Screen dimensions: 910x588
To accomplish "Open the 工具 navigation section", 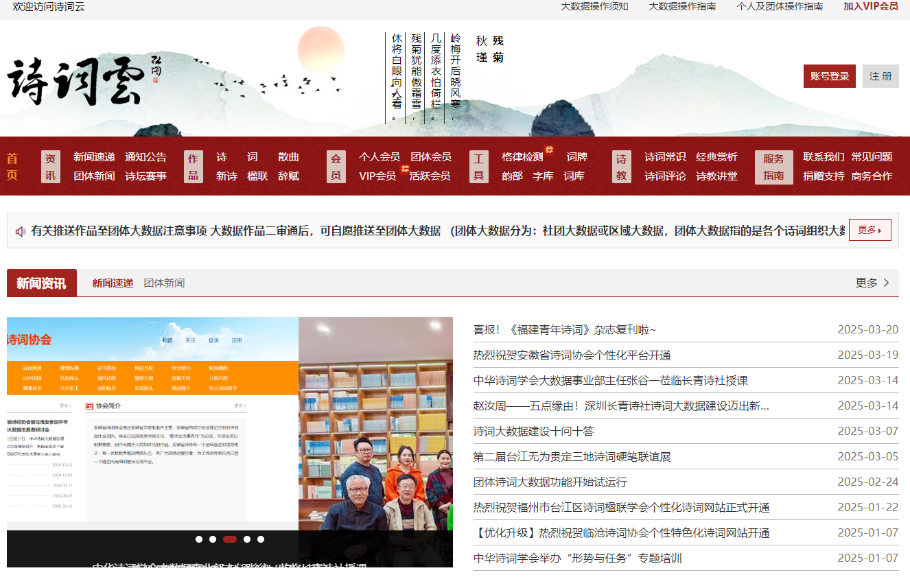I will 478,166.
